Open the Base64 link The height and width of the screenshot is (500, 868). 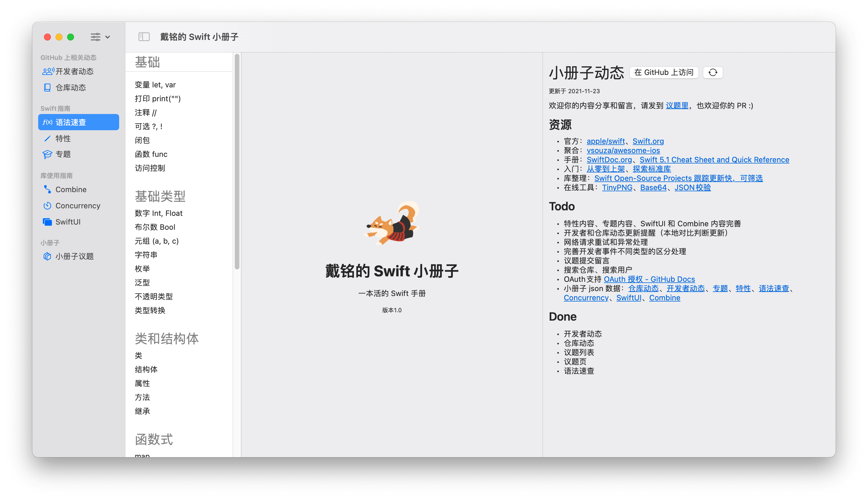tap(653, 187)
